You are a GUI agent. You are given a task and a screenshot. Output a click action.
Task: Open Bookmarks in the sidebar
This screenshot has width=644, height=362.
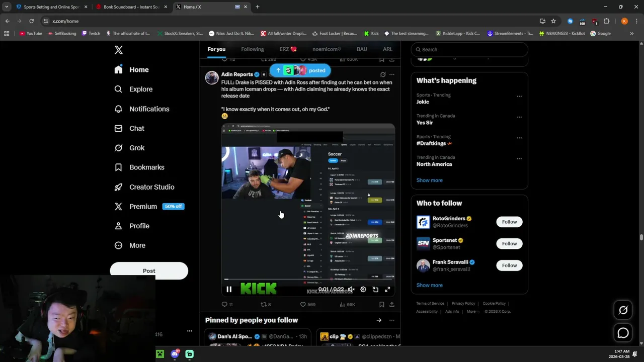click(x=139, y=167)
